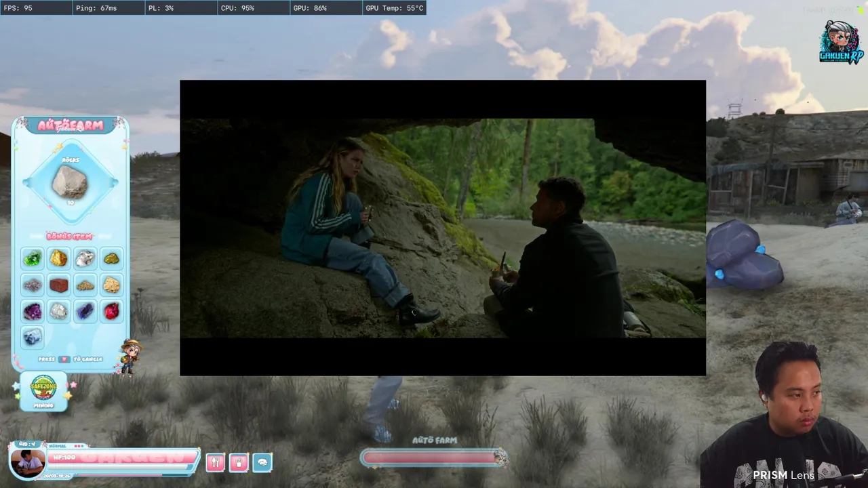
Task: Click the green emerald bonus item
Action: pyautogui.click(x=33, y=258)
